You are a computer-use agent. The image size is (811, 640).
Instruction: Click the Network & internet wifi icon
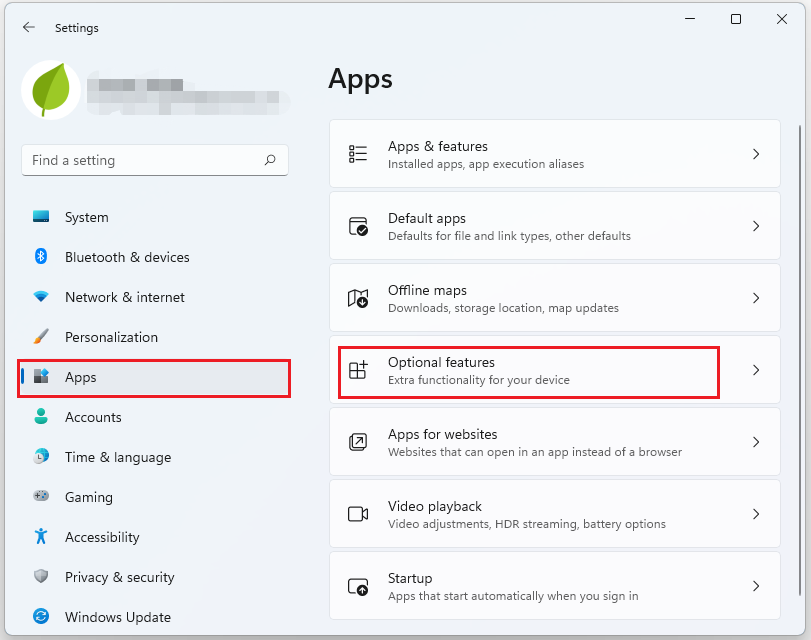41,297
